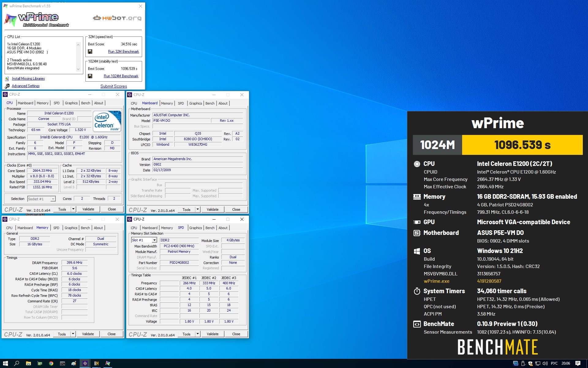Click the HWBOT.org logo in wPrime
Image resolution: width=588 pixels, height=368 pixels.
click(x=117, y=18)
